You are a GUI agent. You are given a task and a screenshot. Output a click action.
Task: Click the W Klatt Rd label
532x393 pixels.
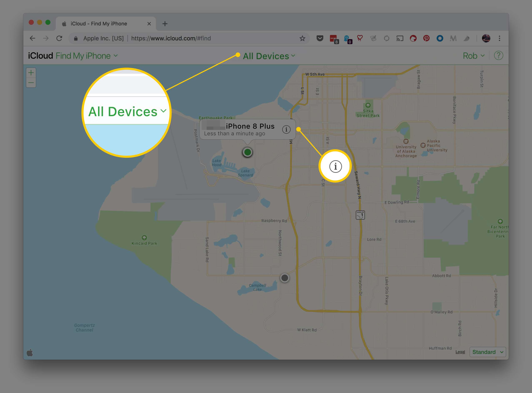click(307, 330)
